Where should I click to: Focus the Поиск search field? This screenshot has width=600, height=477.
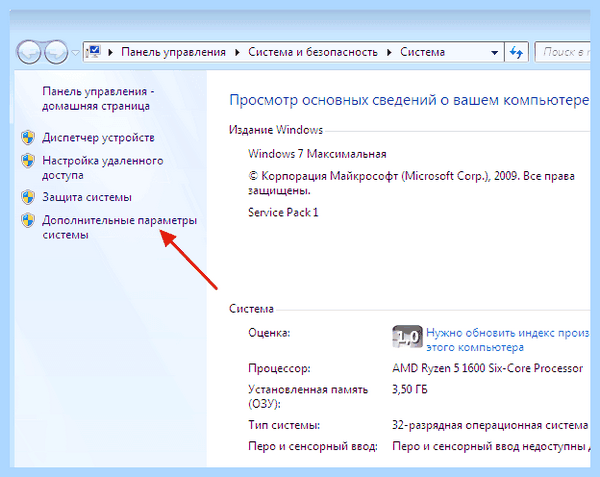coord(562,52)
